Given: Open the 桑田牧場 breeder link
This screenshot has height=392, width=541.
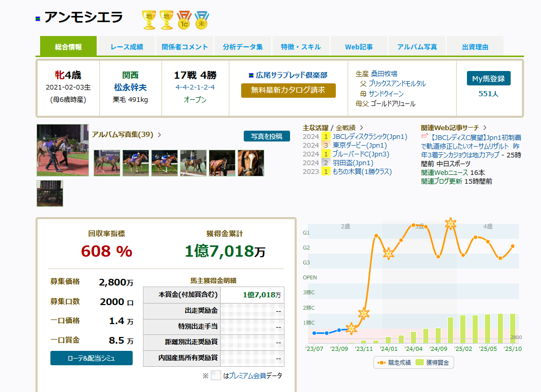Looking at the screenshot, I should click(x=384, y=74).
